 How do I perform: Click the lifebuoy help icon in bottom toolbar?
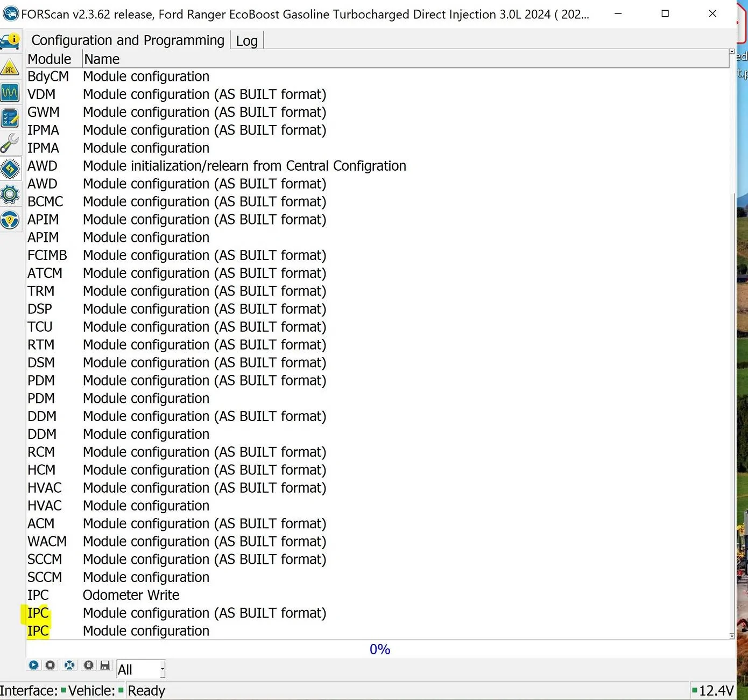69,665
